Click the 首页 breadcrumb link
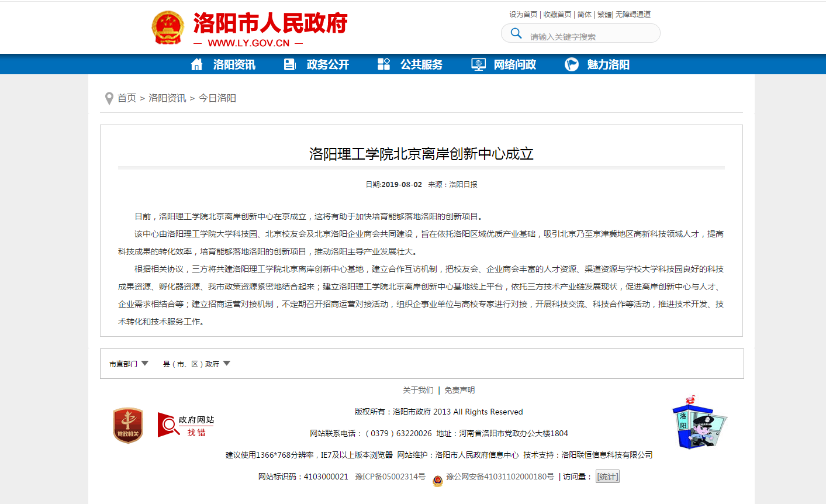 (127, 98)
